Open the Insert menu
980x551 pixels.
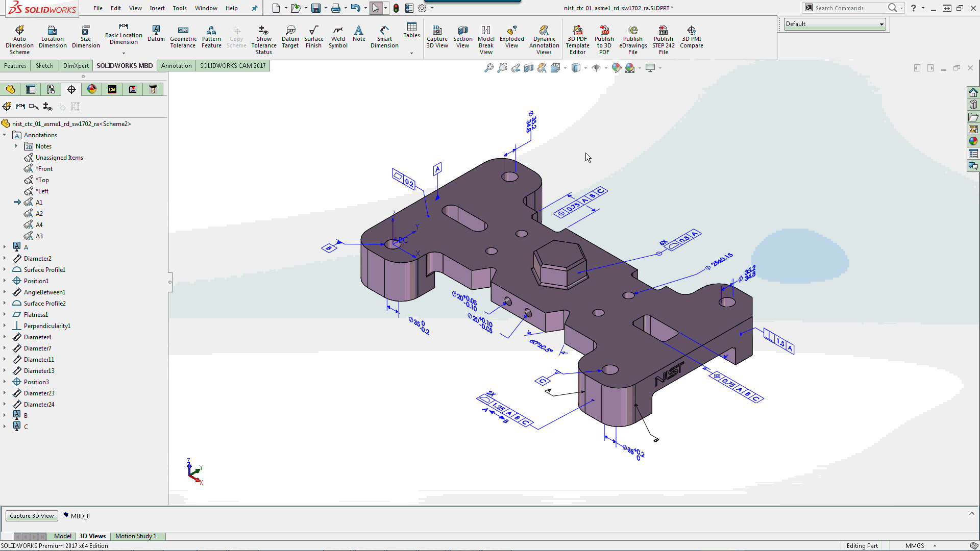[x=157, y=8]
